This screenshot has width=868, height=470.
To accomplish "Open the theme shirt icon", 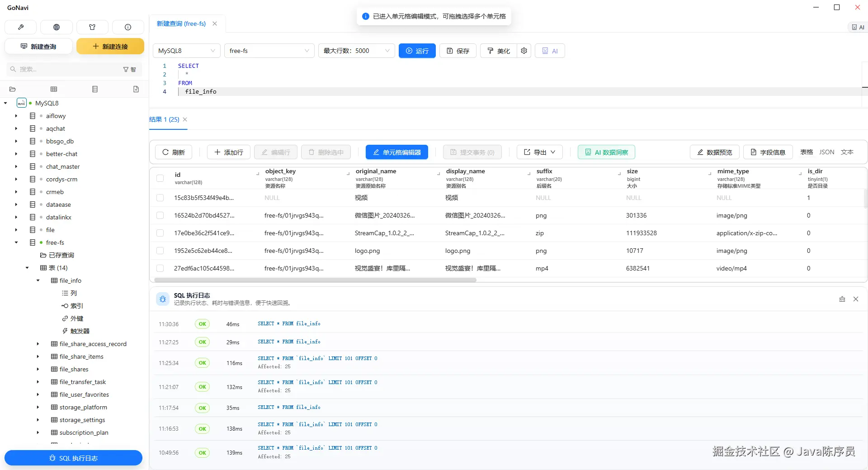I will (92, 27).
